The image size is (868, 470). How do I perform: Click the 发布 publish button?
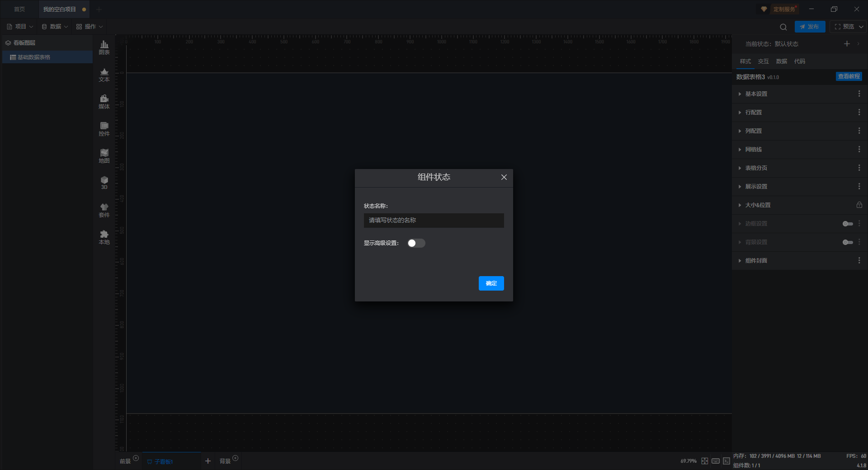810,27
